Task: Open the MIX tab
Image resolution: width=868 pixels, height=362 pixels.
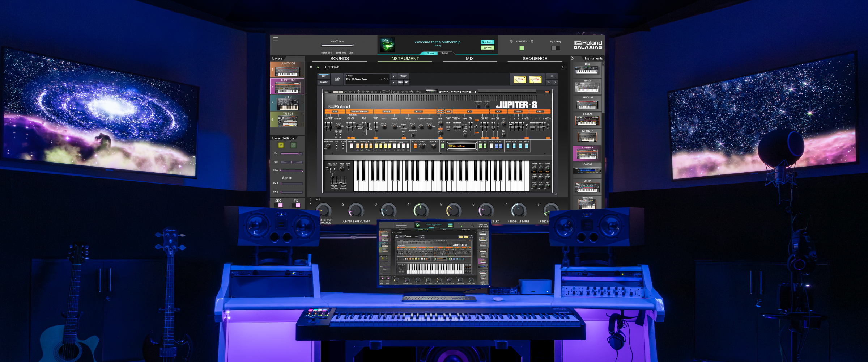Action: click(x=470, y=58)
